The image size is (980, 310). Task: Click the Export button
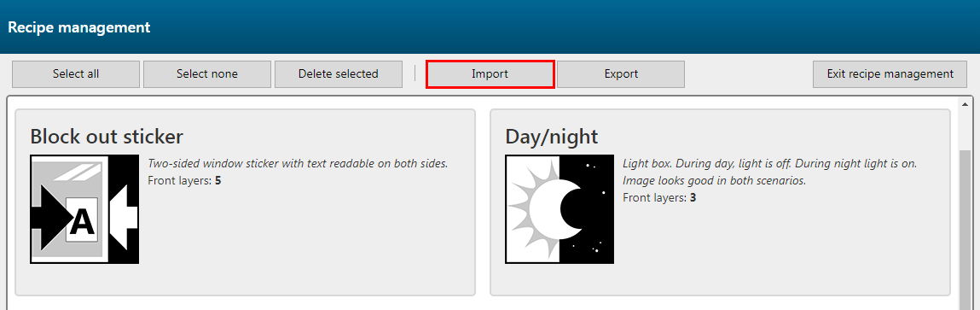[x=621, y=74]
